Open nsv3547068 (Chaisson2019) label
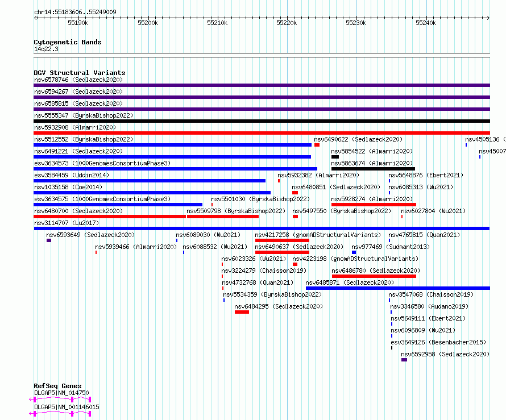The image size is (506, 420). pyautogui.click(x=431, y=294)
